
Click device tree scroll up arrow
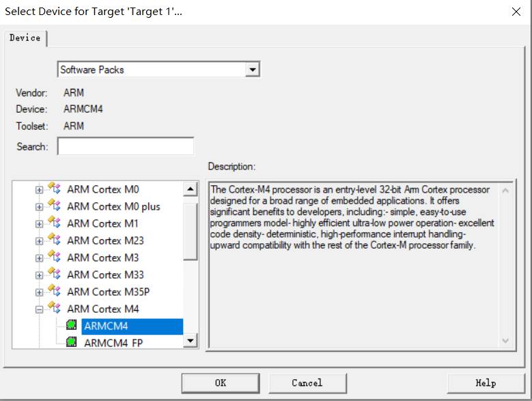191,189
